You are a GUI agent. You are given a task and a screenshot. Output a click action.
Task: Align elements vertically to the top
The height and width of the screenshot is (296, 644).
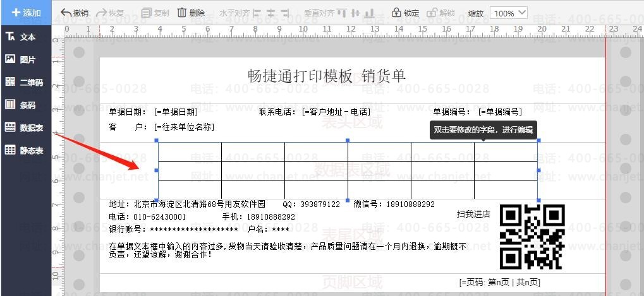tap(342, 13)
